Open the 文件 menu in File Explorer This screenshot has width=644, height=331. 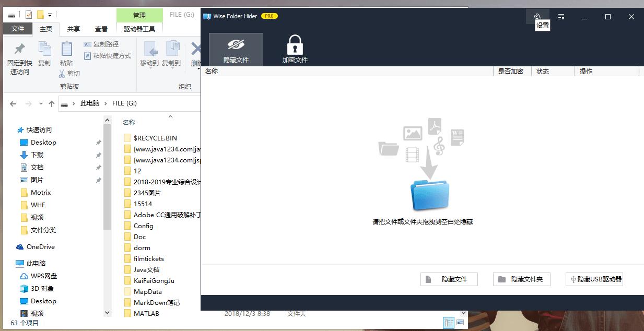click(x=18, y=29)
